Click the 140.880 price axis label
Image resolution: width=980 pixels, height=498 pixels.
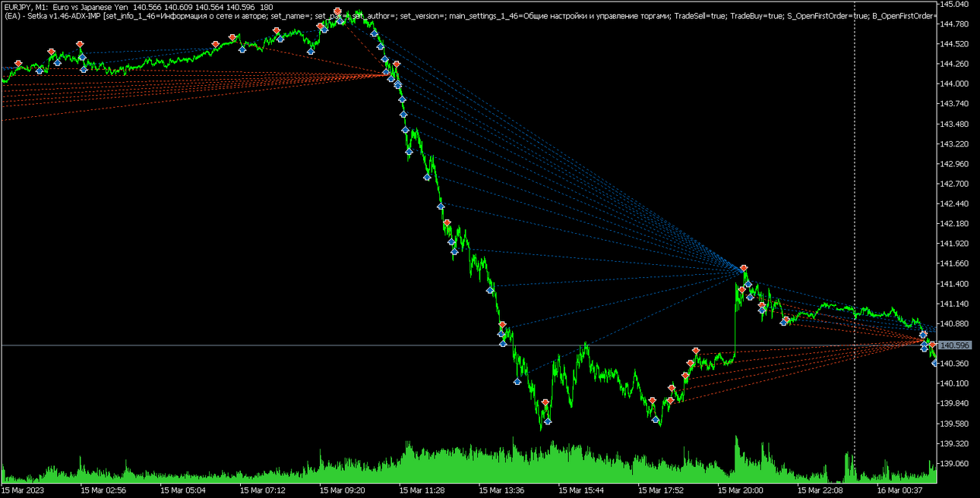(x=955, y=323)
